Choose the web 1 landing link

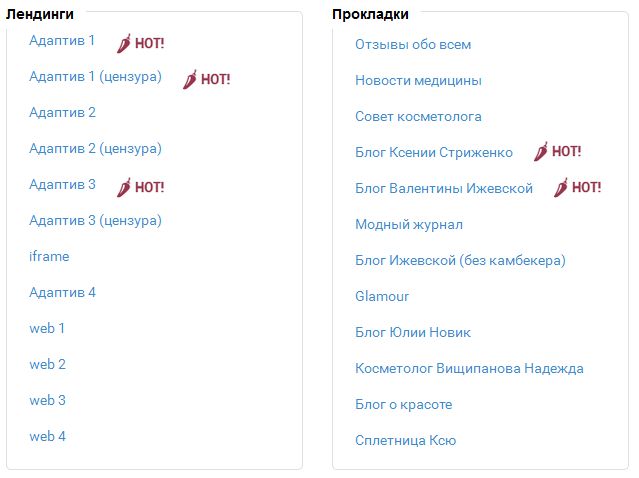pyautogui.click(x=47, y=328)
